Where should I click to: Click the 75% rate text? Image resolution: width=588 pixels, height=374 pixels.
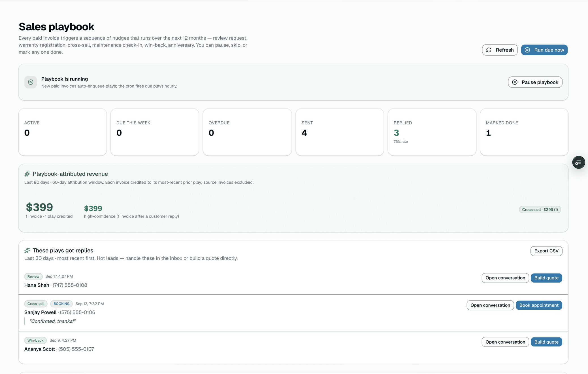pos(400,141)
